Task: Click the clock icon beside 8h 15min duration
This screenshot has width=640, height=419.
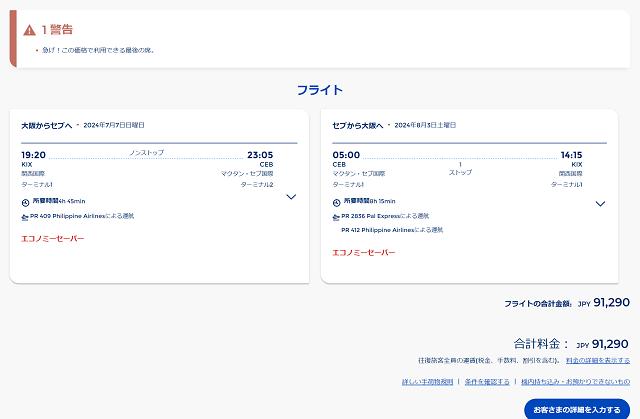Action: pyautogui.click(x=337, y=202)
